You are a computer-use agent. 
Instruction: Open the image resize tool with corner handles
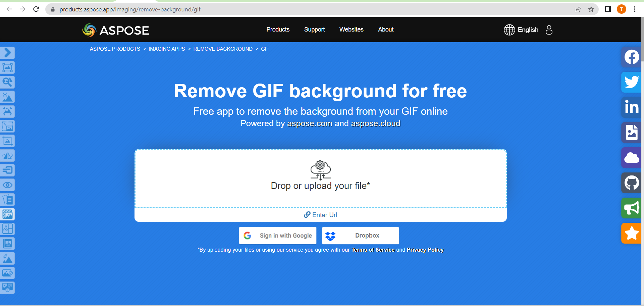(x=7, y=67)
